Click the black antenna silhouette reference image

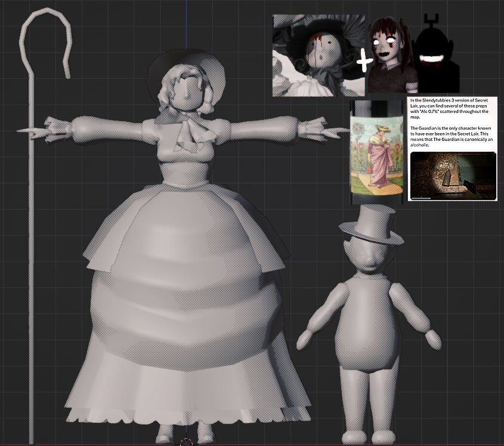[437, 54]
